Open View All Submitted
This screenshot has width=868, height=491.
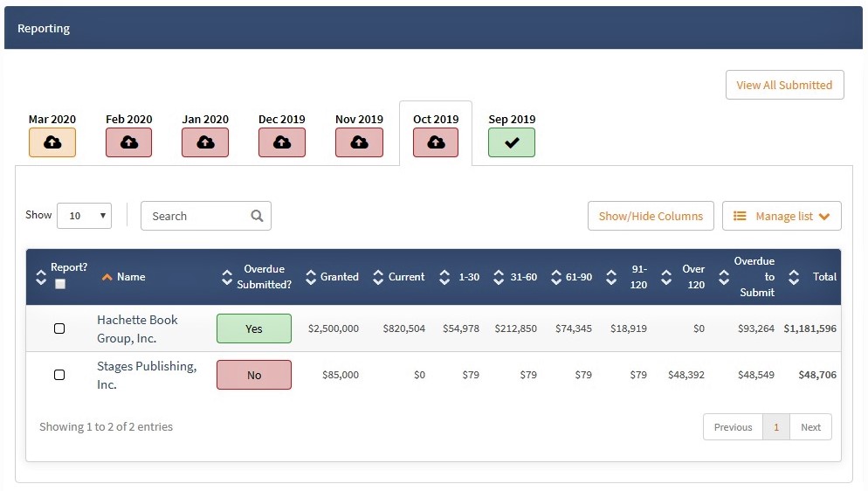tap(785, 85)
